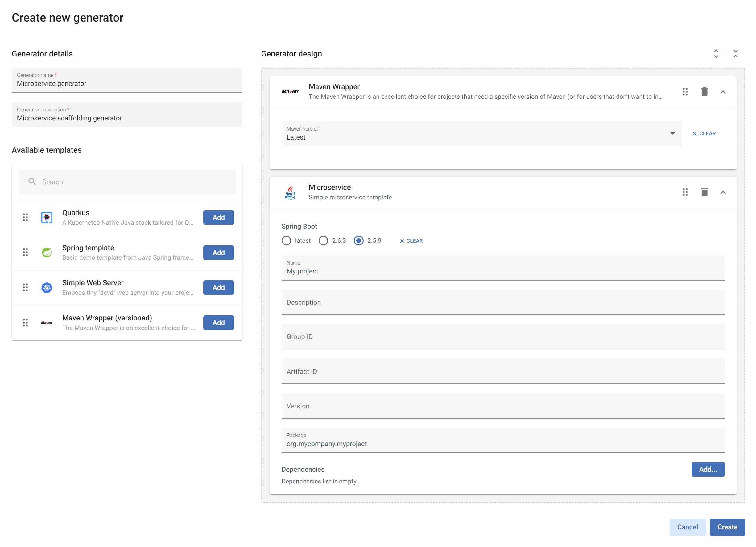Click the drag handle for Quarkus template

point(25,217)
